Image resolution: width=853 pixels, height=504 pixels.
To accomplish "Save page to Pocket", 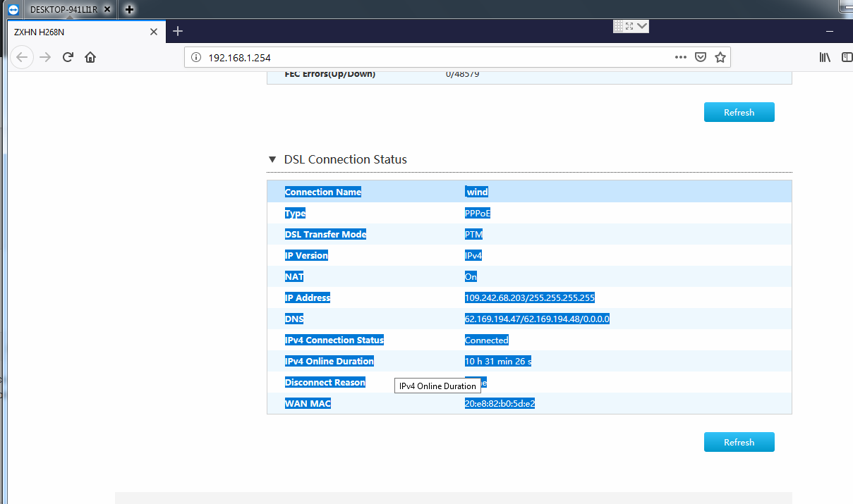I will point(701,58).
